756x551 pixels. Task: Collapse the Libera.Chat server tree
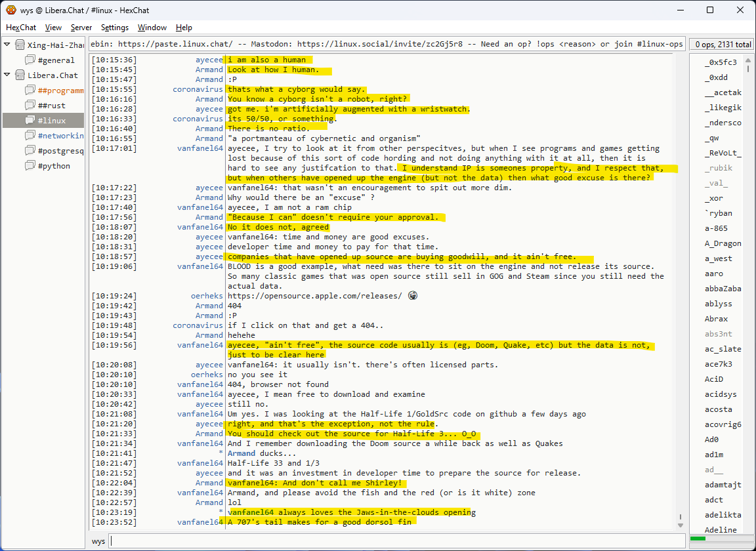point(7,75)
